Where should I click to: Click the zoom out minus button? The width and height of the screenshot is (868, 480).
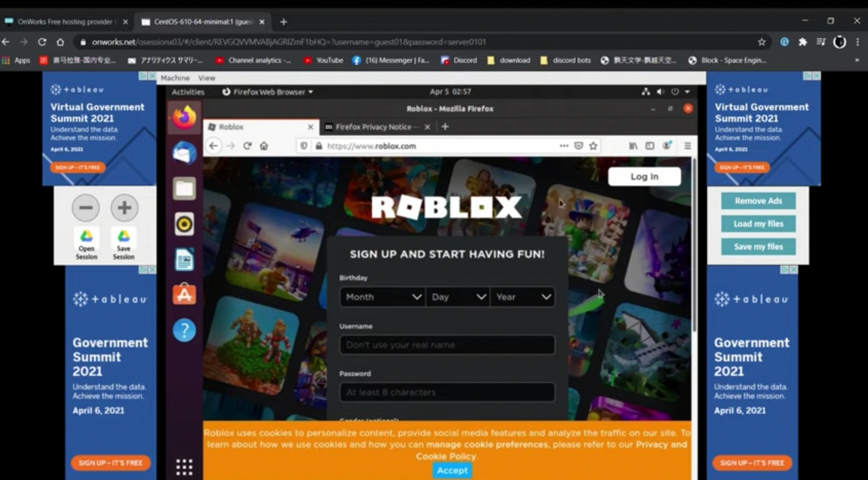point(86,208)
